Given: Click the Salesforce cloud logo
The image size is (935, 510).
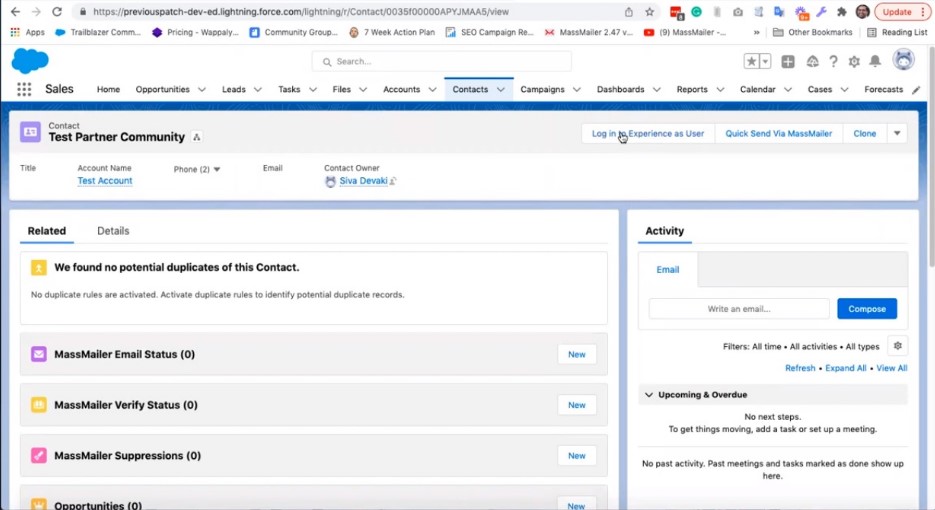Looking at the screenshot, I should [x=30, y=61].
